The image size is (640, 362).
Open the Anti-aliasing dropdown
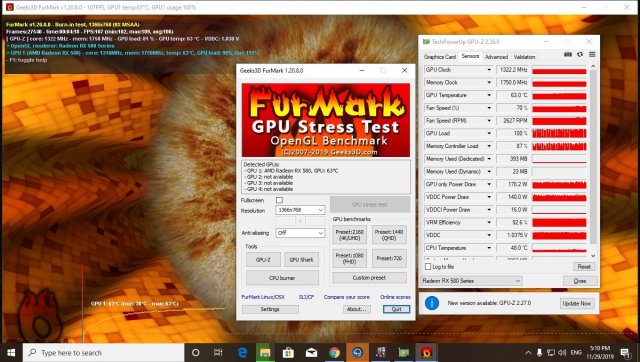pyautogui.click(x=300, y=233)
